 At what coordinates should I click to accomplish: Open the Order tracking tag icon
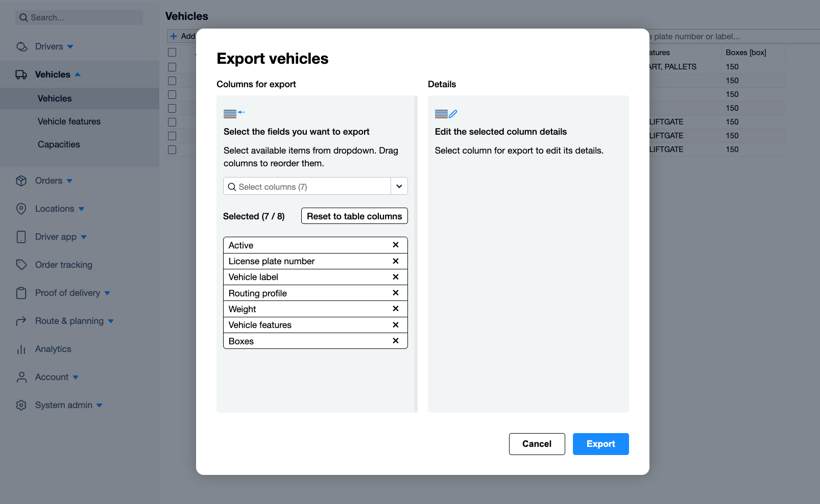pos(21,265)
